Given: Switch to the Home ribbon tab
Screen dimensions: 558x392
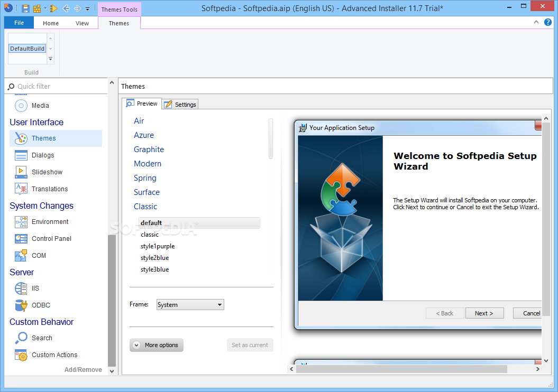Looking at the screenshot, I should point(51,23).
